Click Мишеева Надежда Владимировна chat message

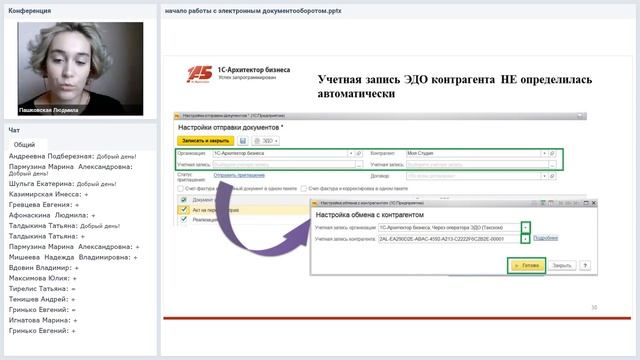73,258
